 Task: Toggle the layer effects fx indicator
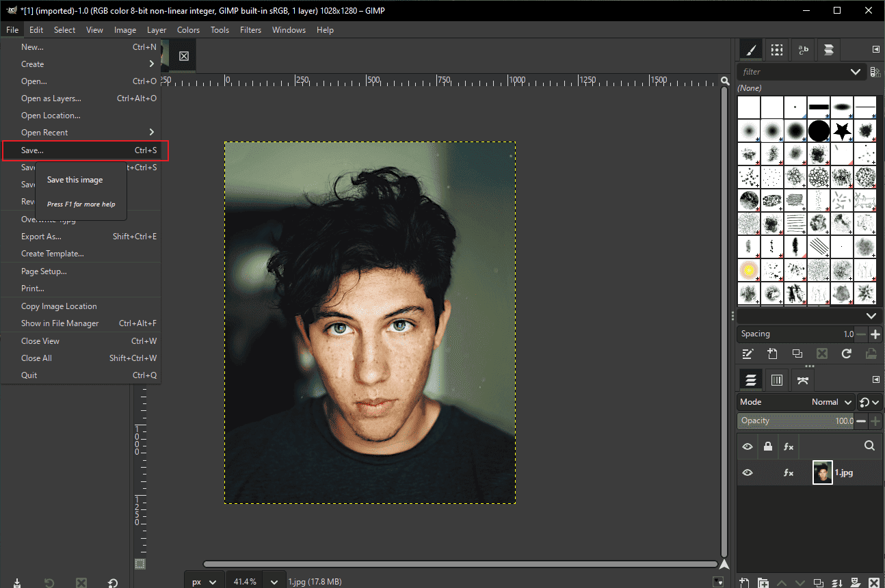(x=788, y=472)
